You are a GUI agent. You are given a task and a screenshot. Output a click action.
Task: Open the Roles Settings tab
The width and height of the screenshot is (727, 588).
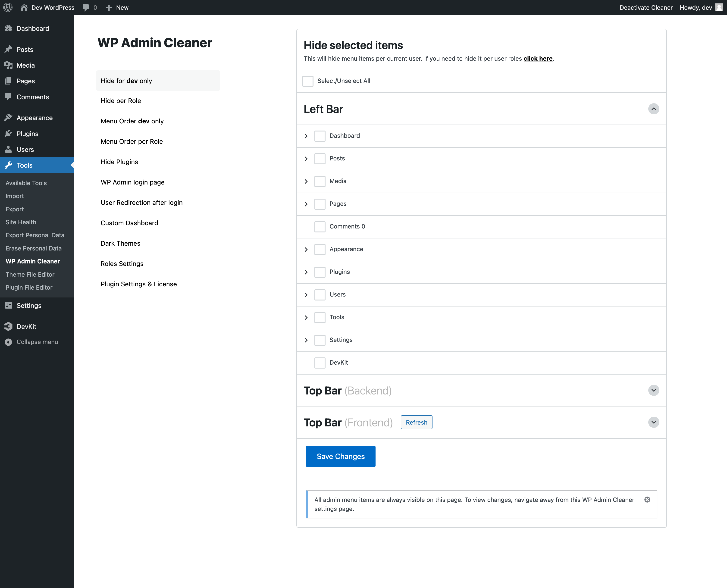pos(158,263)
